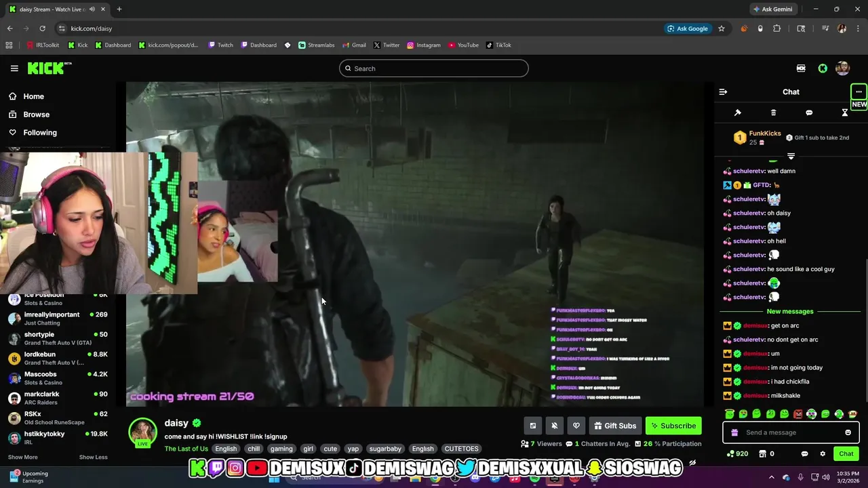This screenshot has height=488, width=868.
Task: Open the TikTok bookmark
Action: (498, 45)
